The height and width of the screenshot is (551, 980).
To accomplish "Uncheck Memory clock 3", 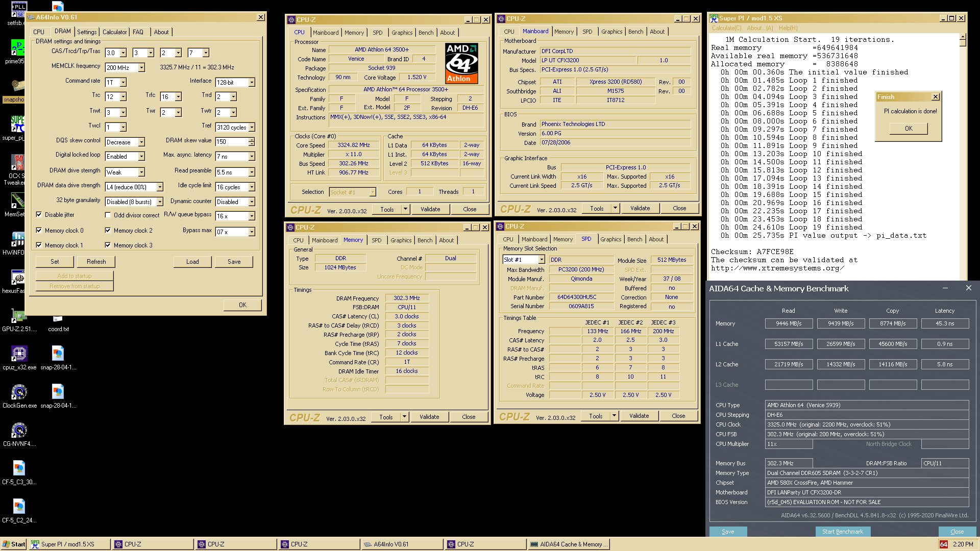I will pyautogui.click(x=108, y=245).
